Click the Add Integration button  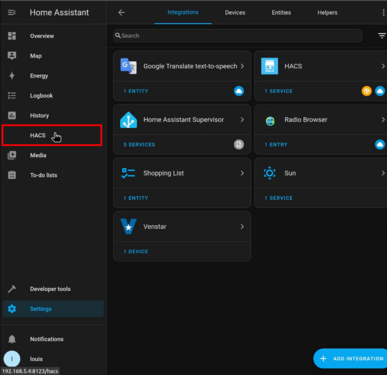(x=350, y=359)
